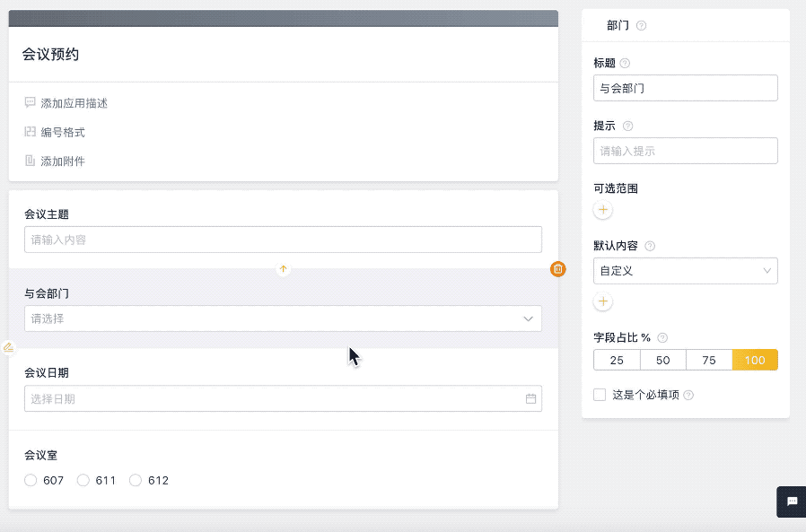Click the 会议室 field label
This screenshot has height=532, width=806.
tap(40, 456)
